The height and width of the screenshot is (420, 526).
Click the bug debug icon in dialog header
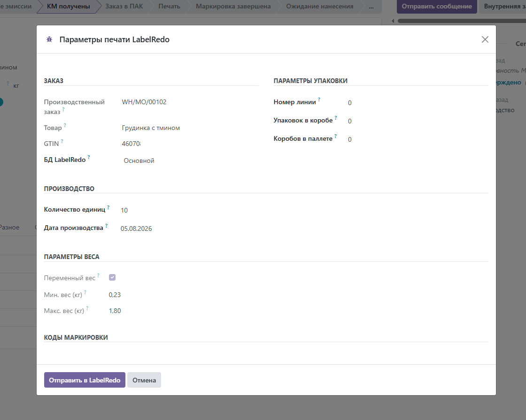tap(49, 39)
